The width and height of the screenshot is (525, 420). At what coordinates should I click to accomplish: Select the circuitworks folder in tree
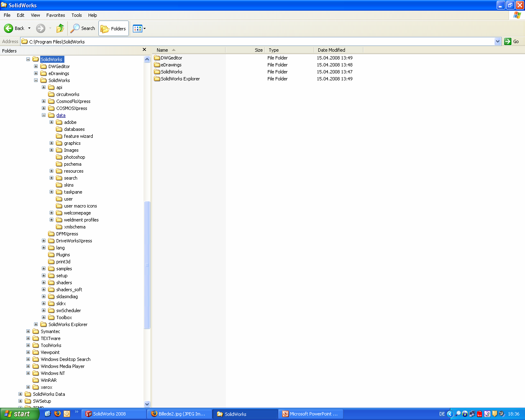(x=68, y=94)
